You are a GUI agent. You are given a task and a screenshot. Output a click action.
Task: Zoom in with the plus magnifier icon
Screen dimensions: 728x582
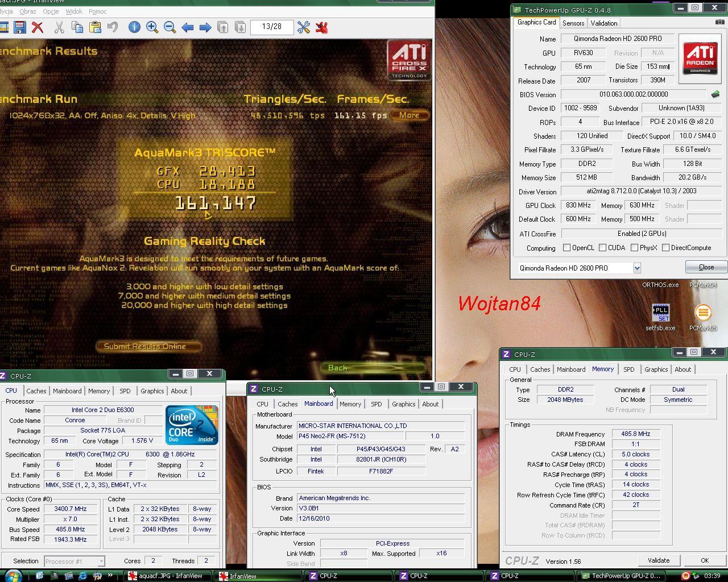152,27
